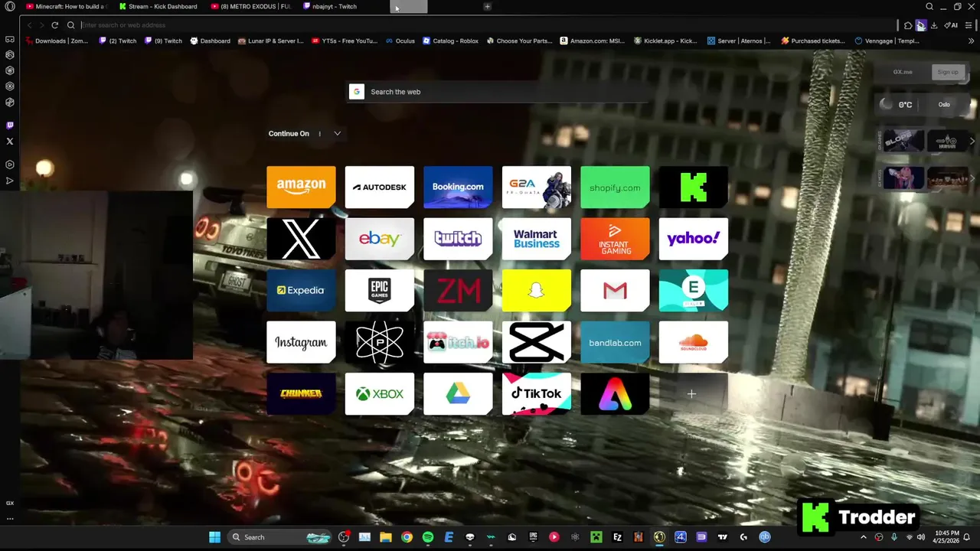Open the AI button in toolbar
Screen dimensions: 980x551
tap(952, 25)
